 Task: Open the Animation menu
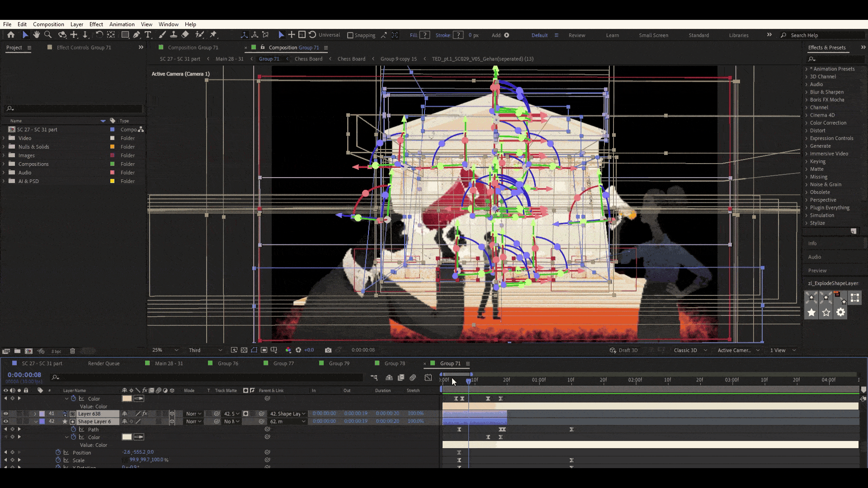point(122,24)
